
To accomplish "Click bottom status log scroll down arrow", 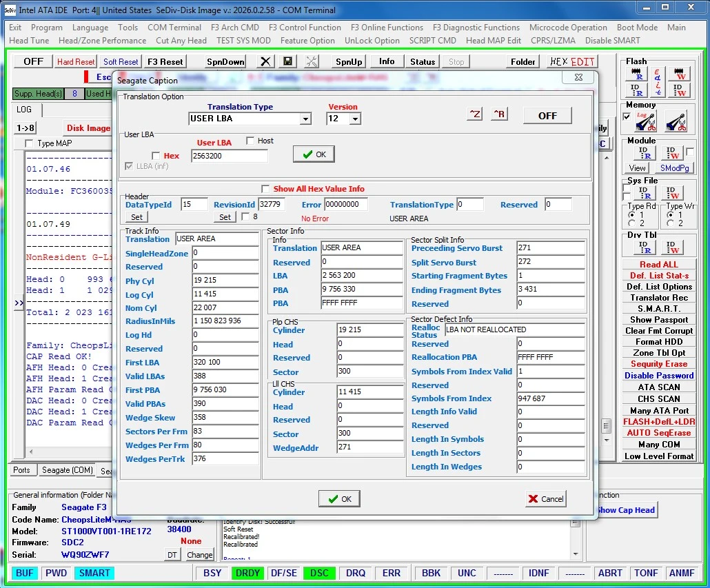I will [576, 554].
